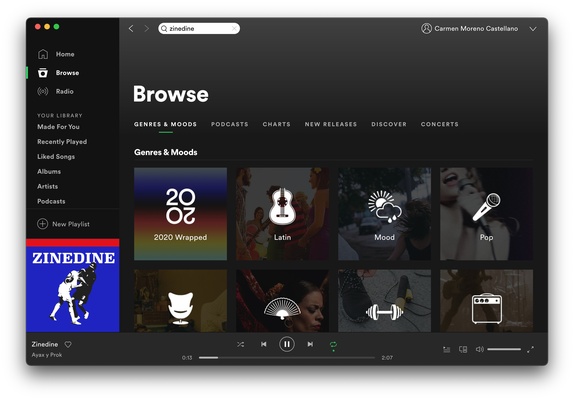
Task: Skip to the previous track
Action: coord(264,344)
